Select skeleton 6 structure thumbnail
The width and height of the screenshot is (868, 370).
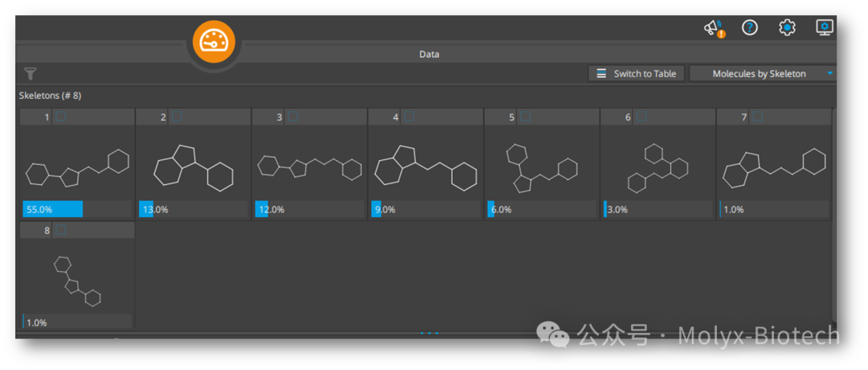tap(658, 168)
